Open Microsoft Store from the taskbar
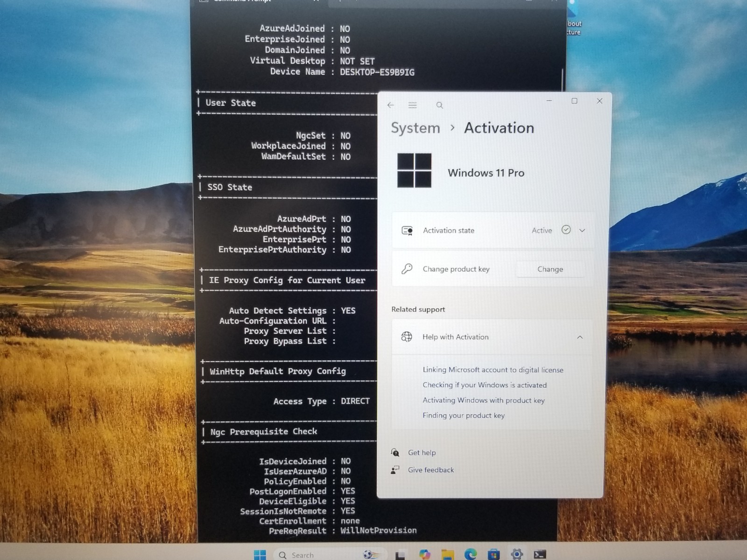Viewport: 747px width, 560px height. click(493, 554)
